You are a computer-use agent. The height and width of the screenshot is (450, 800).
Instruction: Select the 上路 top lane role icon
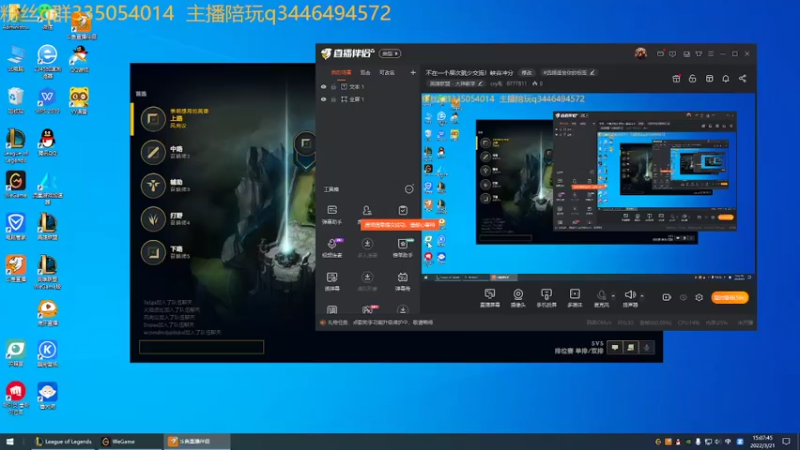[153, 119]
